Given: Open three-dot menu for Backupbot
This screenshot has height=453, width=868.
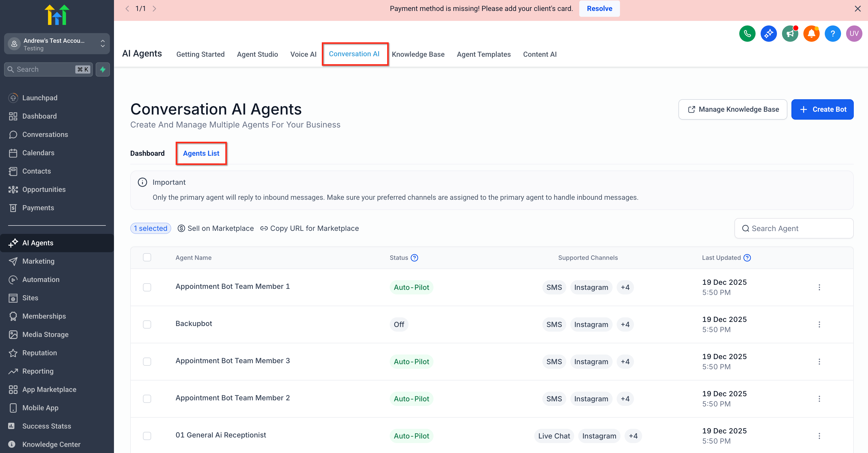Looking at the screenshot, I should tap(819, 324).
